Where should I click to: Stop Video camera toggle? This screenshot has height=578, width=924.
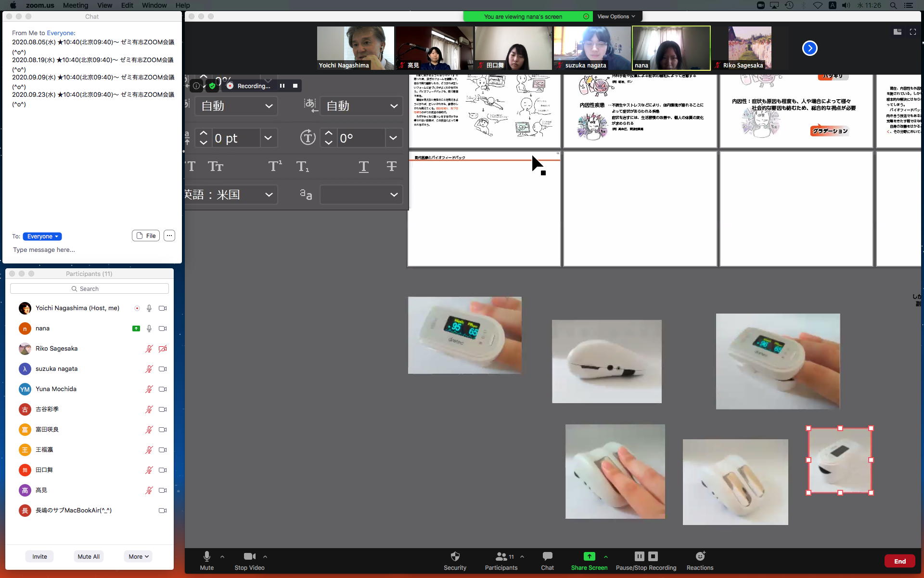pyautogui.click(x=249, y=556)
